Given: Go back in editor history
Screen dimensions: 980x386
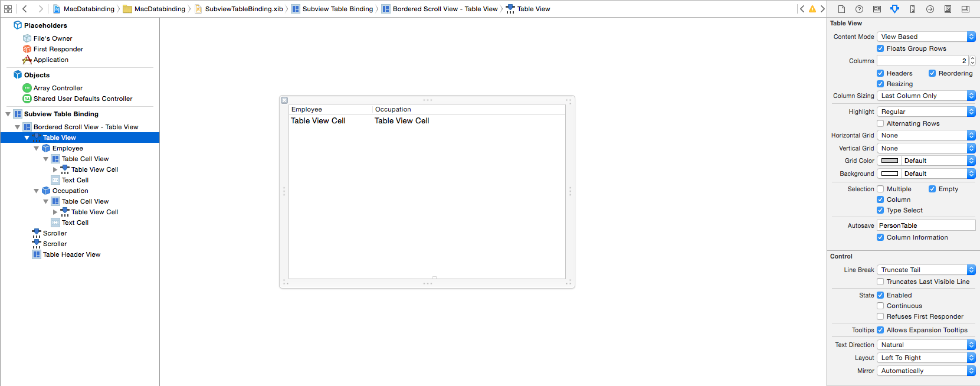Looking at the screenshot, I should point(25,9).
